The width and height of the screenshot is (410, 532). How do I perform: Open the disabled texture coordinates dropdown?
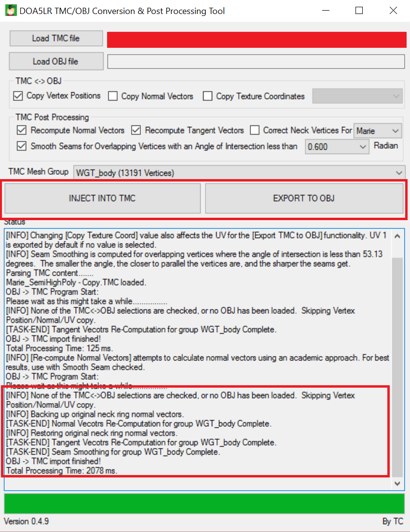357,97
